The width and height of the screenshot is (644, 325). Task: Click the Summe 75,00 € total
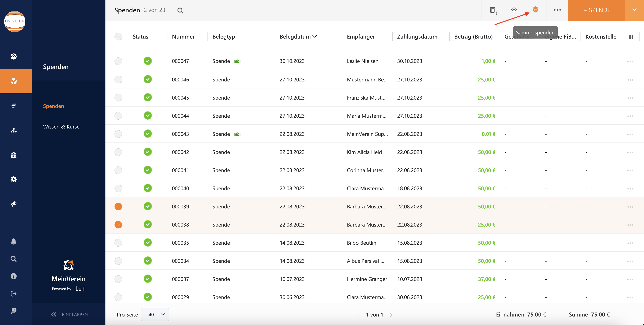pyautogui.click(x=589, y=314)
